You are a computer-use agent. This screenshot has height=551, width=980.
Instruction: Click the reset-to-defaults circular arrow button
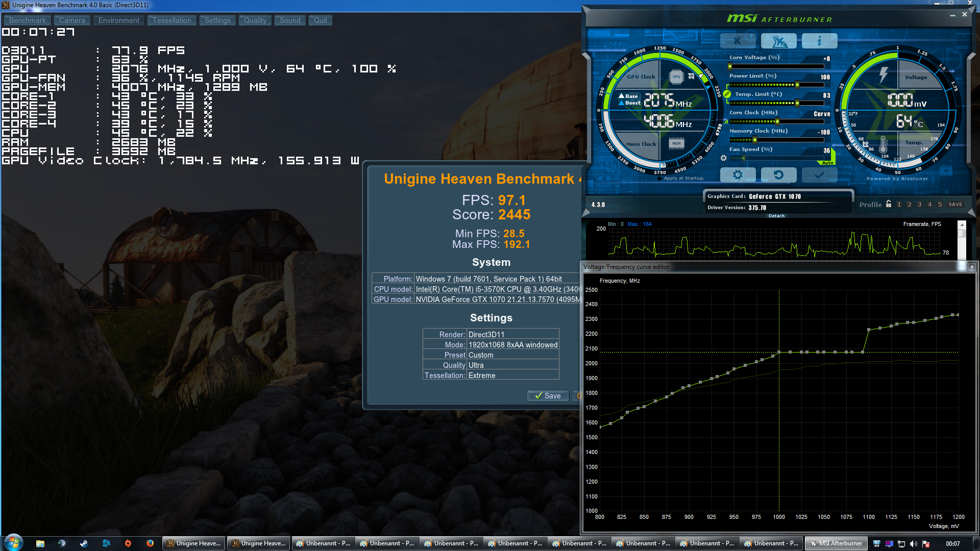coord(778,175)
